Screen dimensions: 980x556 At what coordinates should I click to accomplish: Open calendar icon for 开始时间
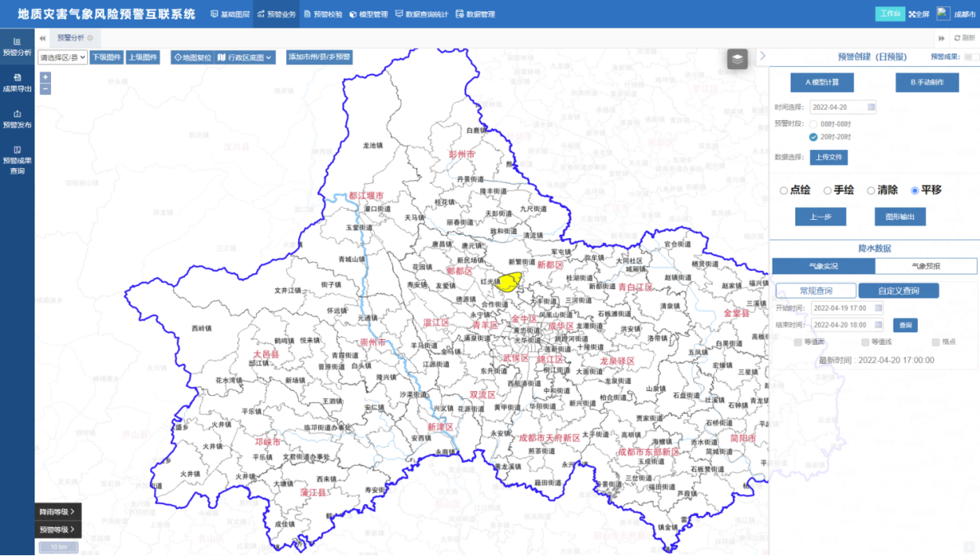[878, 308]
